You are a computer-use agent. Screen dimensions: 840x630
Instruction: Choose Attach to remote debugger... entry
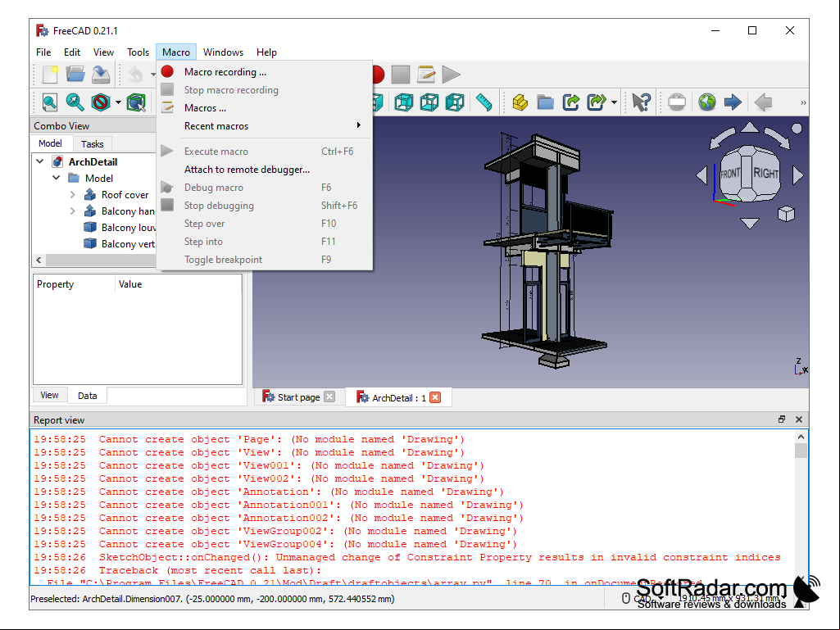click(265, 170)
